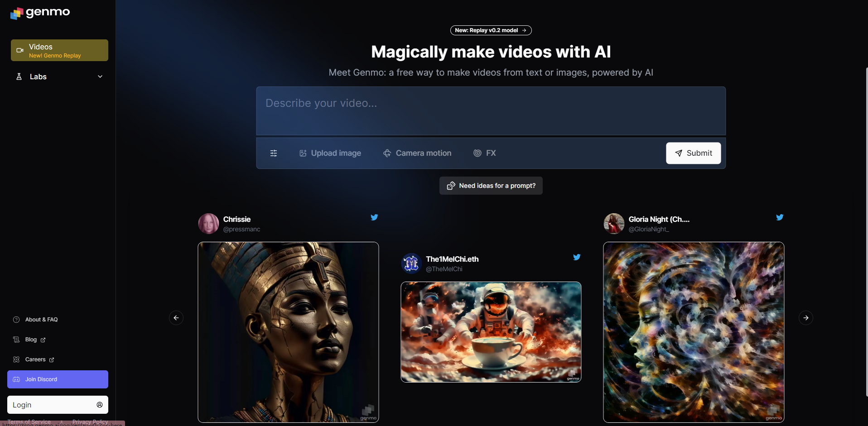Open the Camera motion options

click(x=417, y=153)
